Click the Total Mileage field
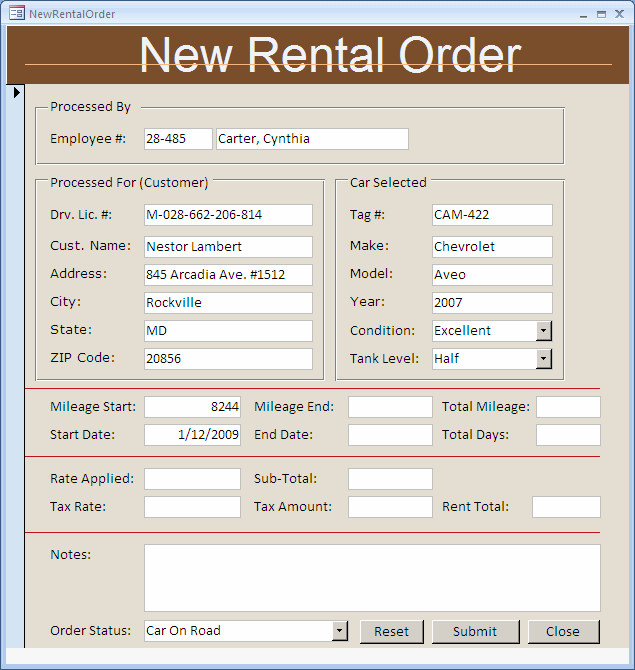This screenshot has height=670, width=635. pyautogui.click(x=568, y=407)
